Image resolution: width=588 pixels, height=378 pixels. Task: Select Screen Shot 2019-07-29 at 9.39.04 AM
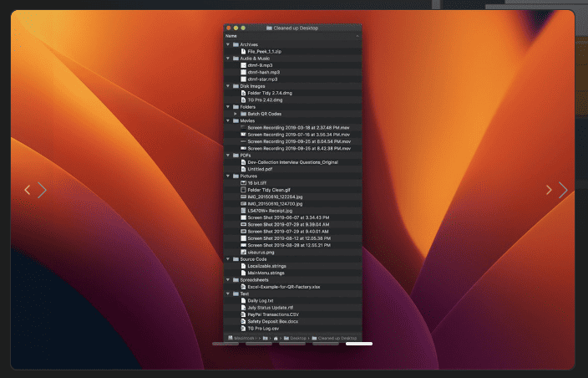pyautogui.click(x=288, y=224)
